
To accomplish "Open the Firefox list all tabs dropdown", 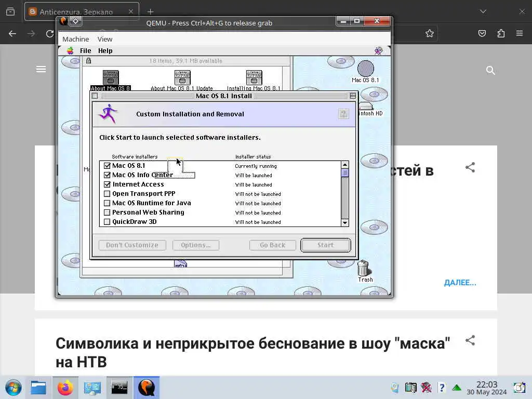I will pyautogui.click(x=483, y=11).
